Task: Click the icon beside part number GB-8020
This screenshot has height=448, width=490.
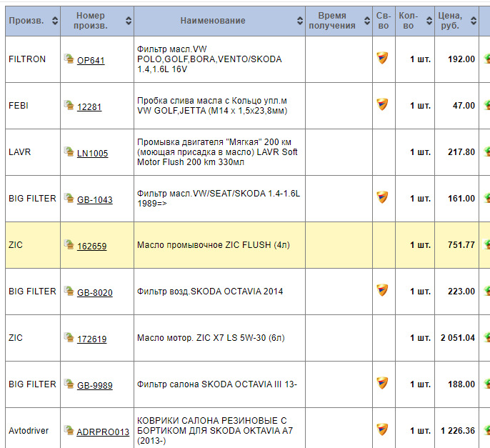Action: [x=69, y=290]
